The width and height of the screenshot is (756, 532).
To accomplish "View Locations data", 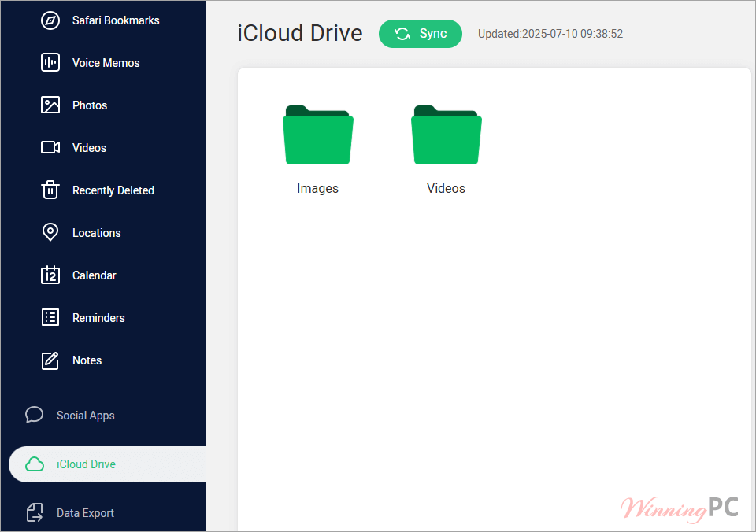I will (x=96, y=233).
